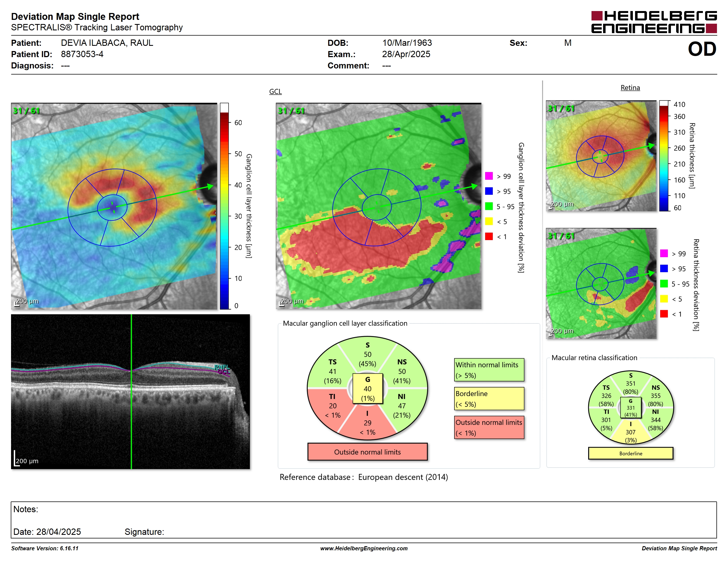
Task: Select GCL sector TS 41 (16%)
Action: tap(332, 371)
